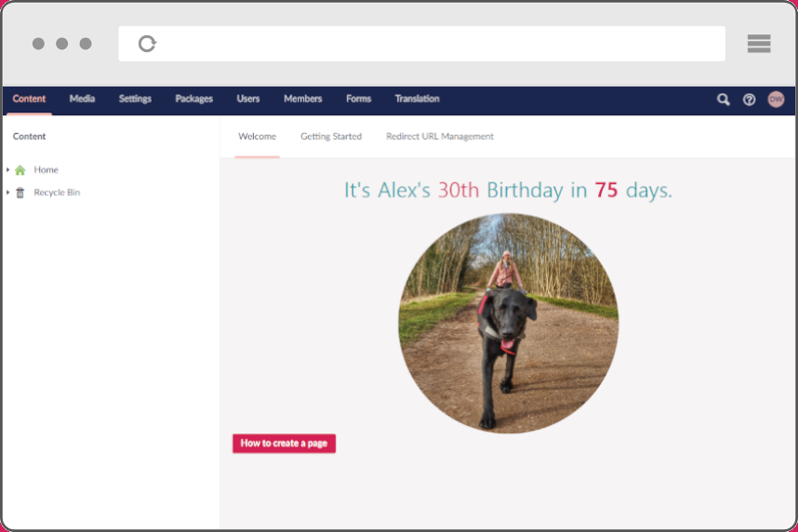Click the Recycle Bin trash icon
Image resolution: width=798 pixels, height=532 pixels.
click(x=20, y=193)
